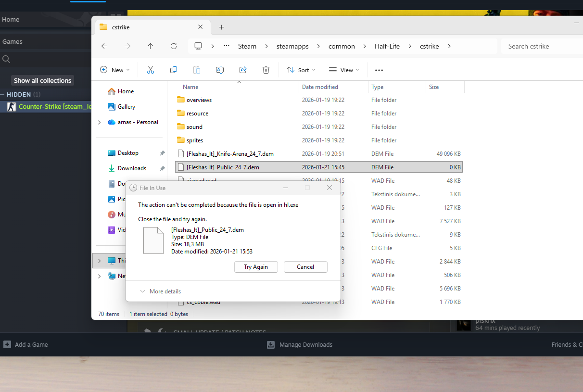Close the cstrike Explorer tab
Screen dimensions: 583x392
point(200,27)
